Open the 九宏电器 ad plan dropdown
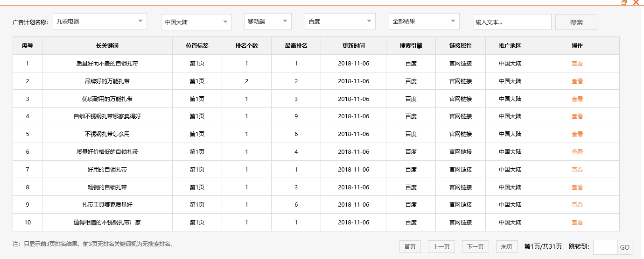The height and width of the screenshot is (259, 644). point(100,22)
